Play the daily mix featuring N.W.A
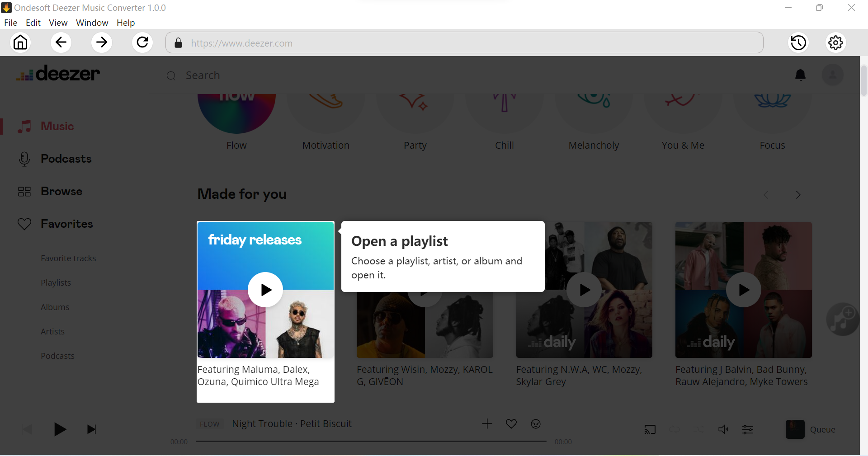This screenshot has height=456, width=868. 584,290
